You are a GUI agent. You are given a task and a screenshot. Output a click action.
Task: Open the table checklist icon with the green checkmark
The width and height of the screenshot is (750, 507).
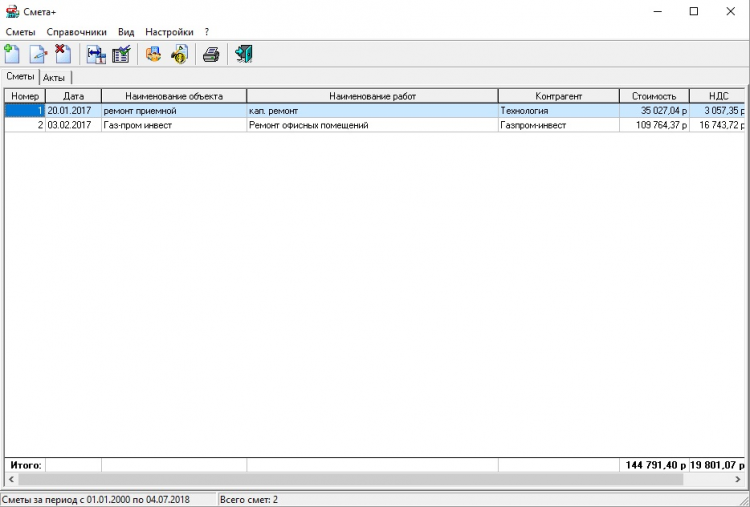coord(121,54)
